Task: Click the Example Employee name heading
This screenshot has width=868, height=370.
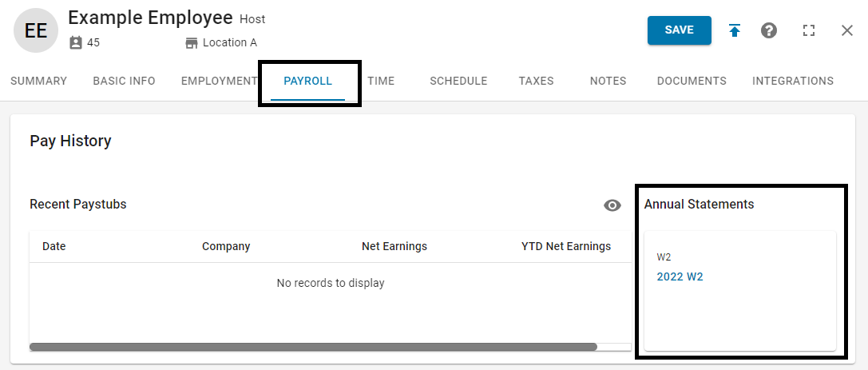Action: coord(150,18)
